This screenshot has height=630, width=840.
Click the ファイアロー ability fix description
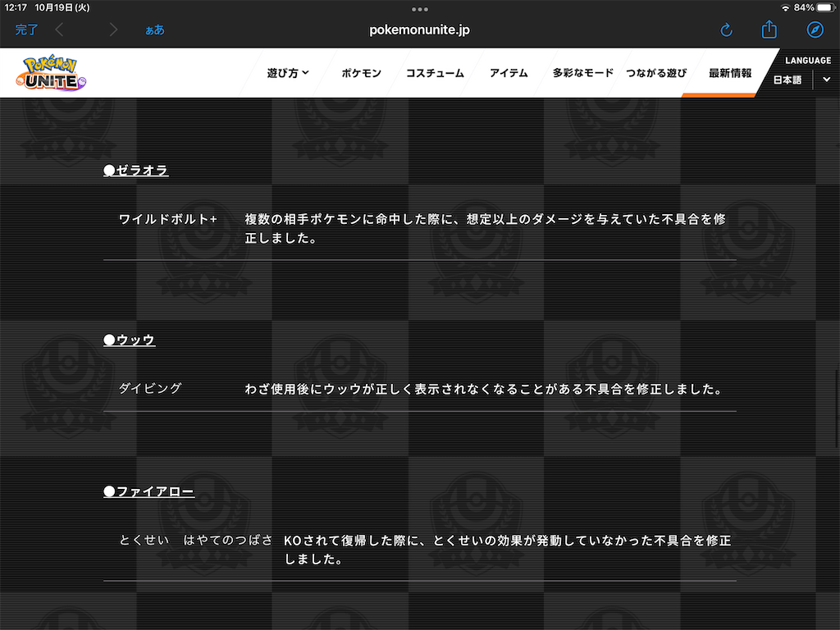point(507,550)
